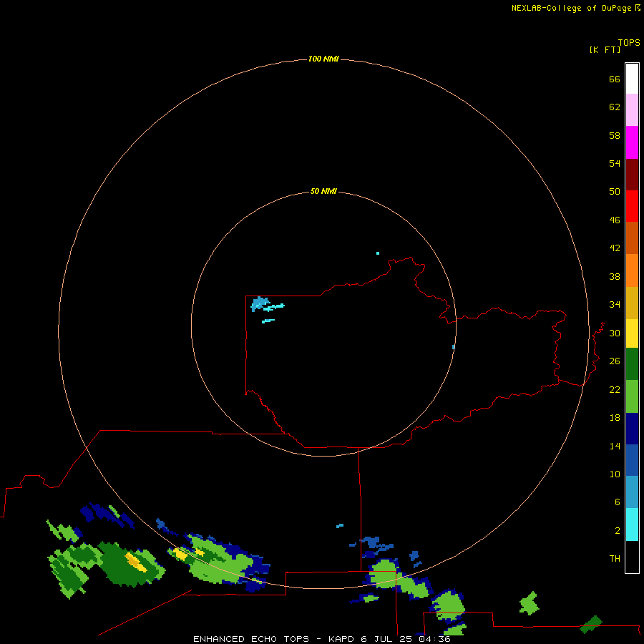Select the bright red 50 legend band

click(632, 206)
